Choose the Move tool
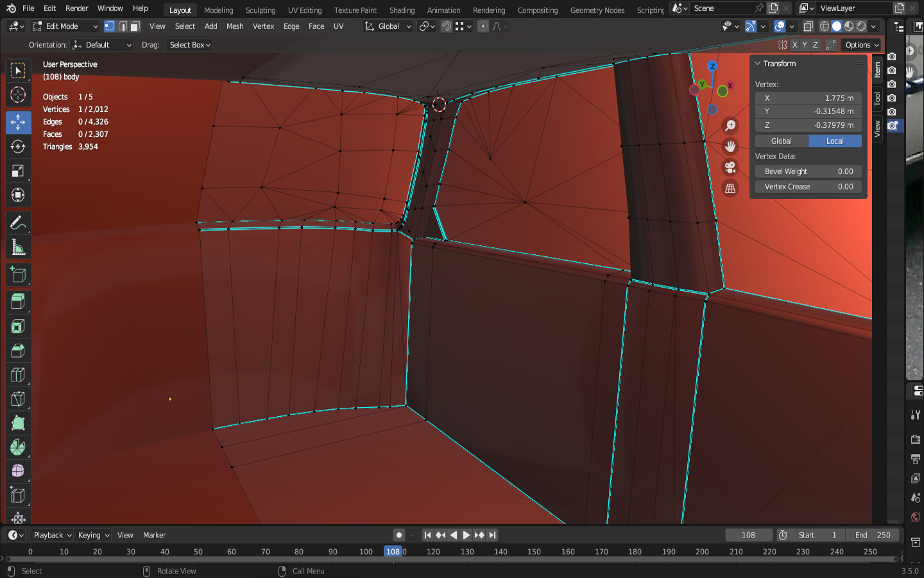Image resolution: width=924 pixels, height=578 pixels. [x=18, y=122]
